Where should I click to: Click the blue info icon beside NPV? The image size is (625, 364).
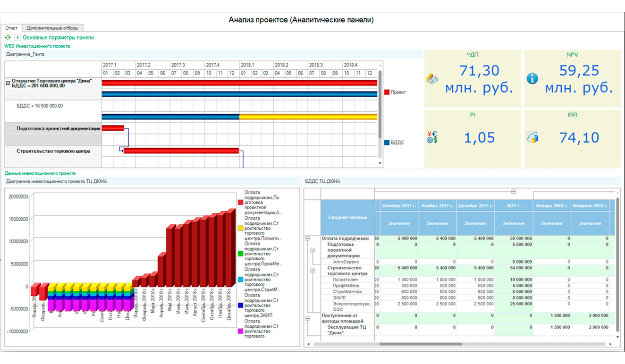tap(532, 79)
